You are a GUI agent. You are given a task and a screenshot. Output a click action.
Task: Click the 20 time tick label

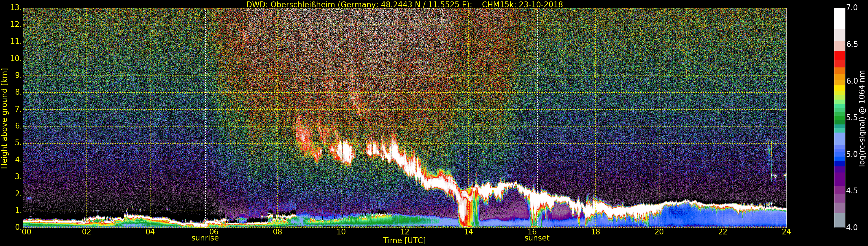coord(659,232)
